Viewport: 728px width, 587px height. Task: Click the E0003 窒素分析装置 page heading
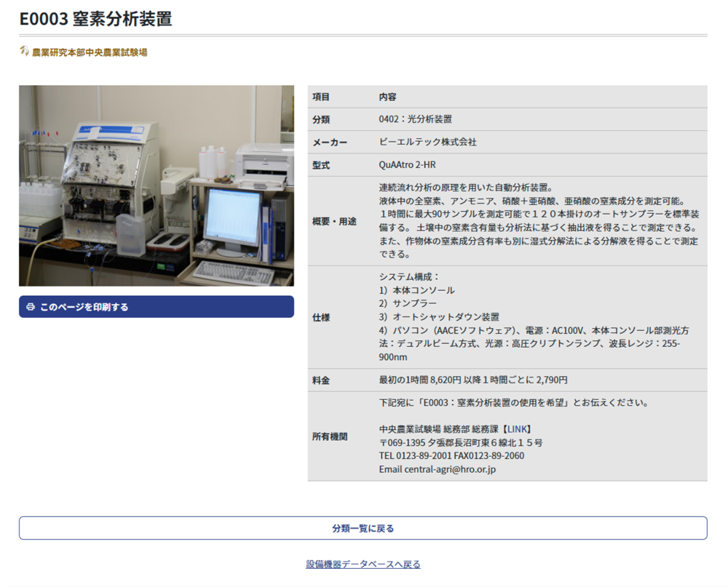pyautogui.click(x=95, y=19)
